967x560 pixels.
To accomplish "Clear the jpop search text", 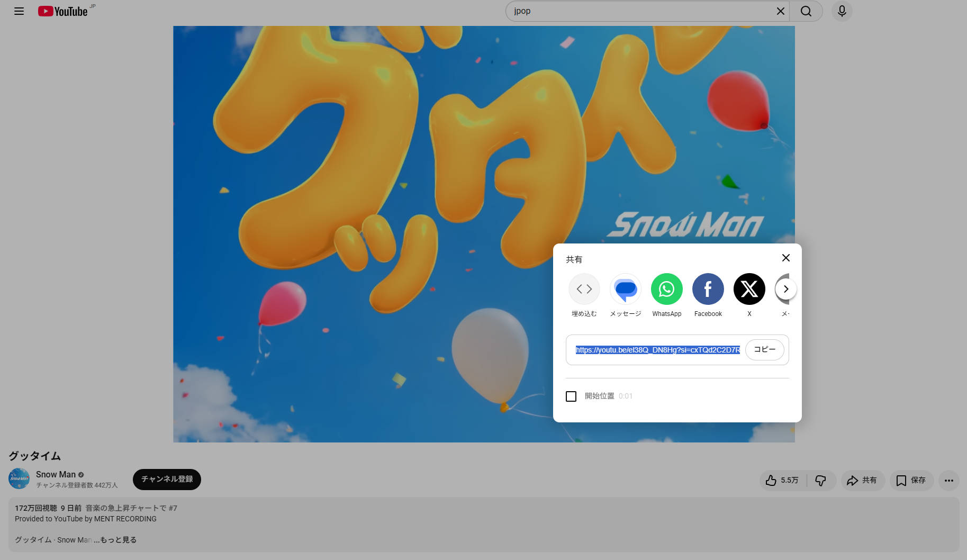I will click(x=780, y=11).
